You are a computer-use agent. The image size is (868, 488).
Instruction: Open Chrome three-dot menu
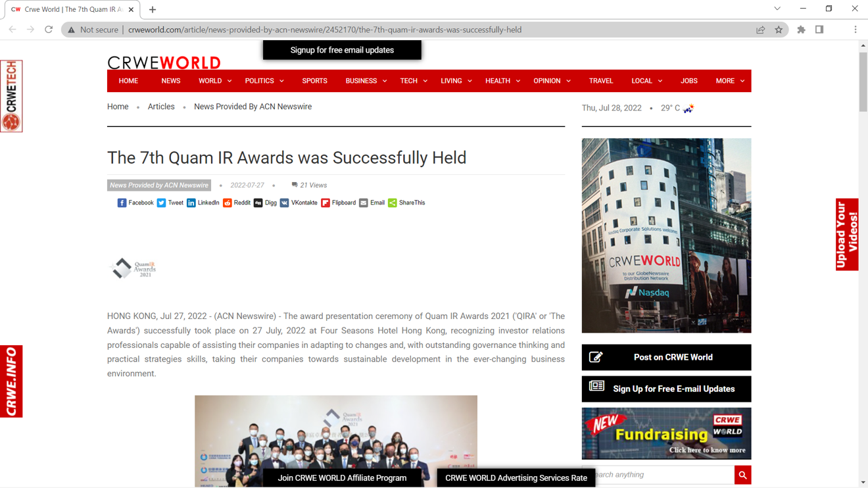tap(856, 30)
